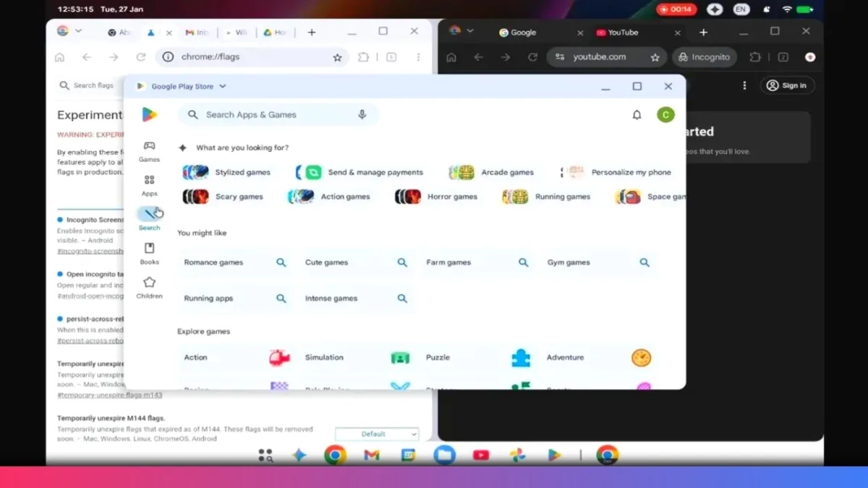This screenshot has height=488, width=868.
Task: Open the Puzzle game category
Action: [x=478, y=357]
